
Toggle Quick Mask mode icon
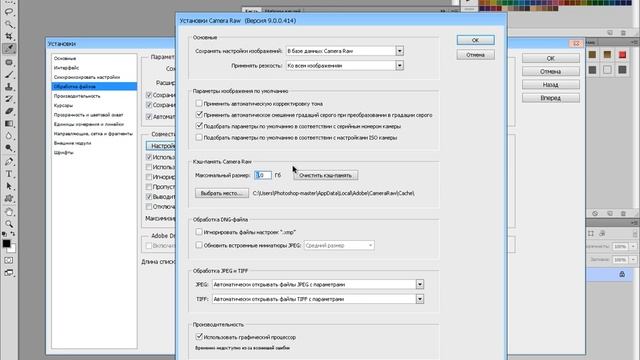[9, 260]
